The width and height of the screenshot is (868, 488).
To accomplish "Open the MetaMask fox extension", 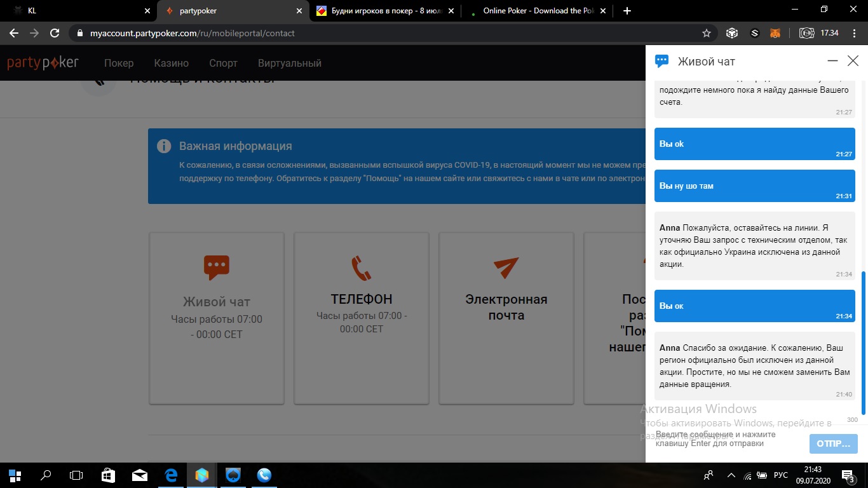I will 775,33.
